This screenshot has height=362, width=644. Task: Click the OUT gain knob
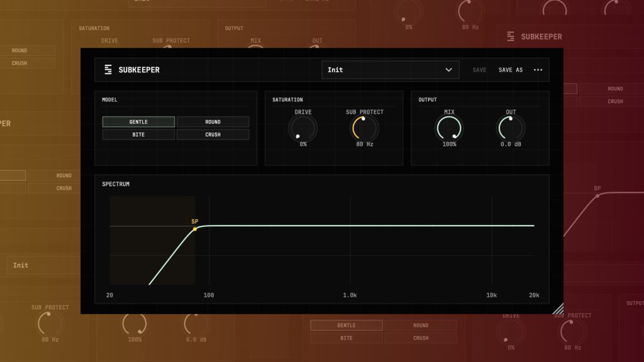(511, 128)
